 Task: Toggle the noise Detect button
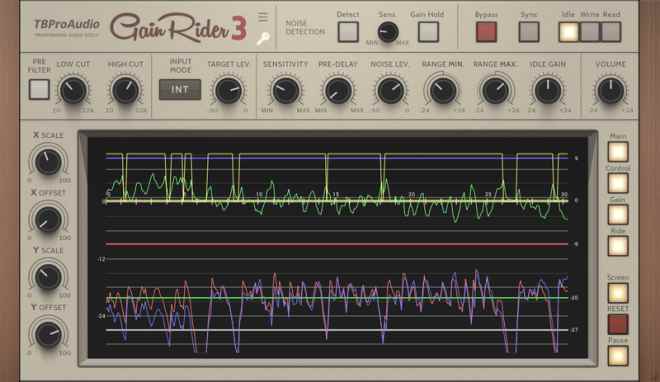348,32
